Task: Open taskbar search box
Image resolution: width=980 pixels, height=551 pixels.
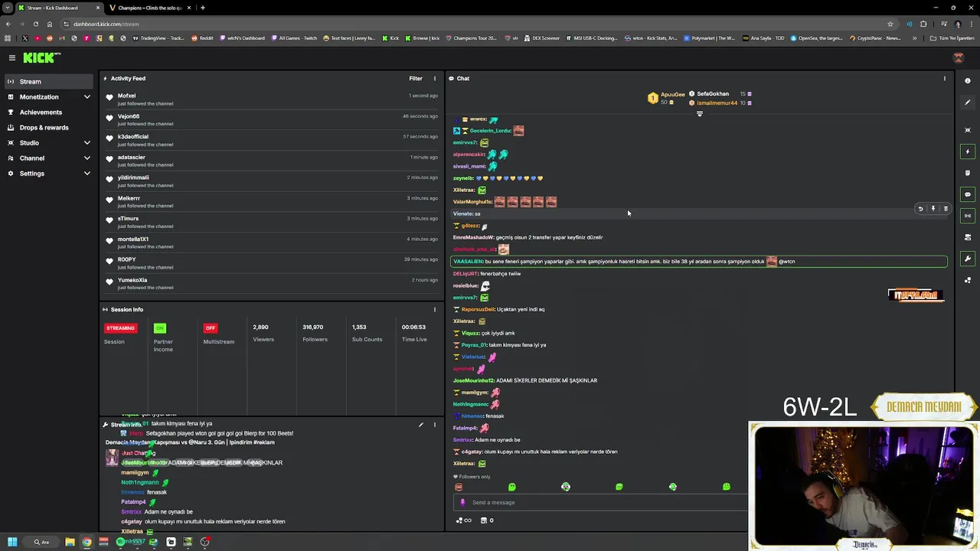Action: [x=41, y=542]
